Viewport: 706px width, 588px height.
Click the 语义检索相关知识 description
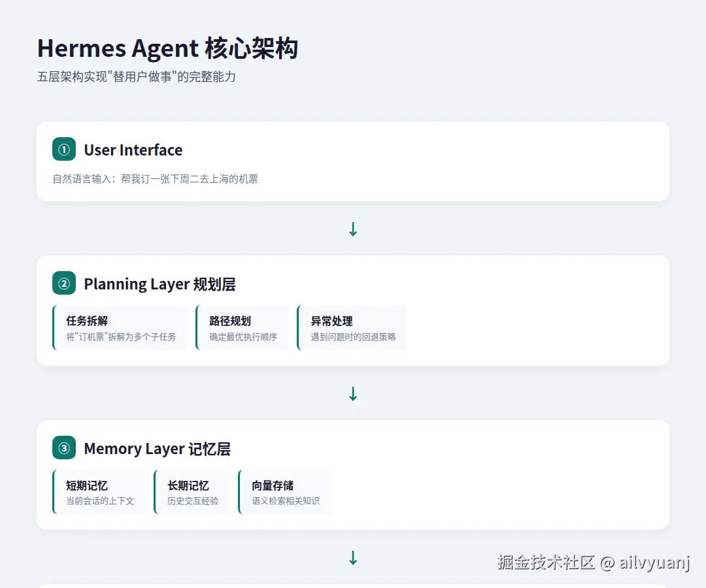coord(286,501)
